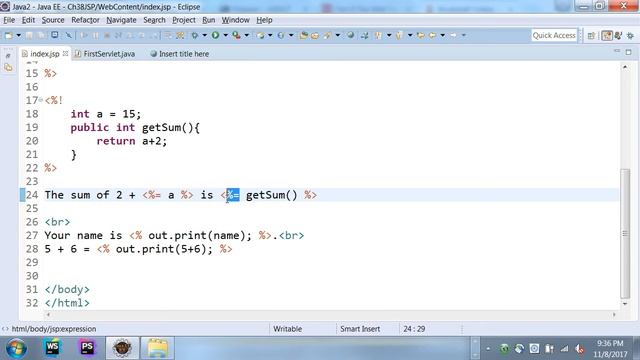Viewport: 640px width, 360px height.
Task: Expand the External Tools dropdown arrow
Action: (x=247, y=36)
